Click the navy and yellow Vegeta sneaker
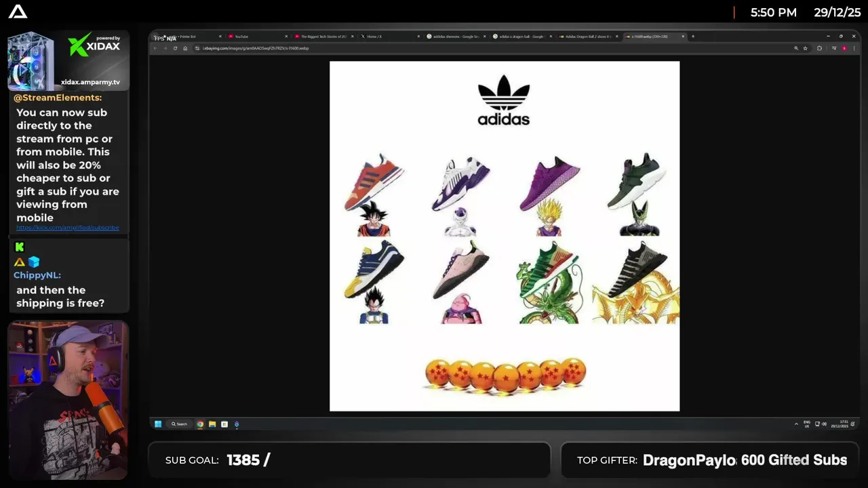868x488 pixels. coord(374,269)
